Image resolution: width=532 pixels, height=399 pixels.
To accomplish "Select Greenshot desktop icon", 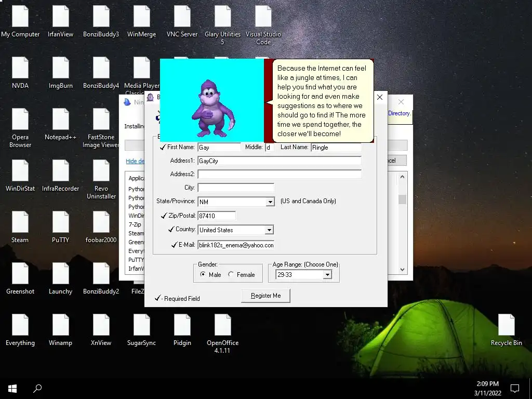I will tap(20, 279).
